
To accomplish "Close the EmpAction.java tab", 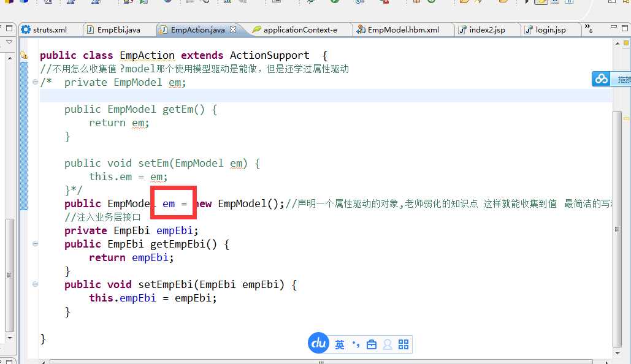I will coord(233,29).
